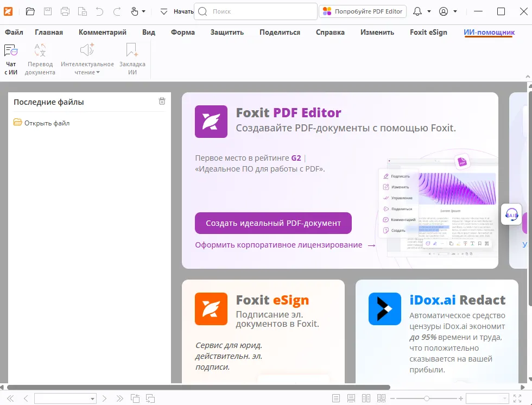Click the Foxit eSign orange logo icon

[x=211, y=308]
